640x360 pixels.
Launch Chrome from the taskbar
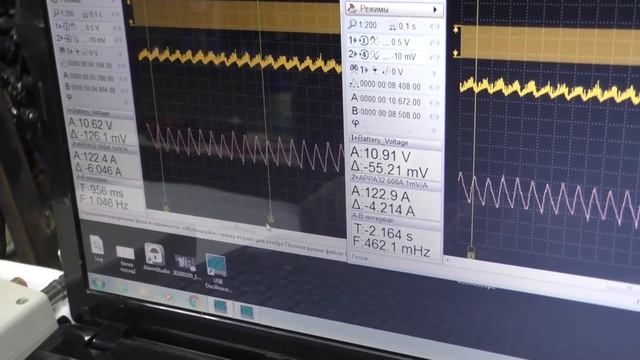(195, 301)
